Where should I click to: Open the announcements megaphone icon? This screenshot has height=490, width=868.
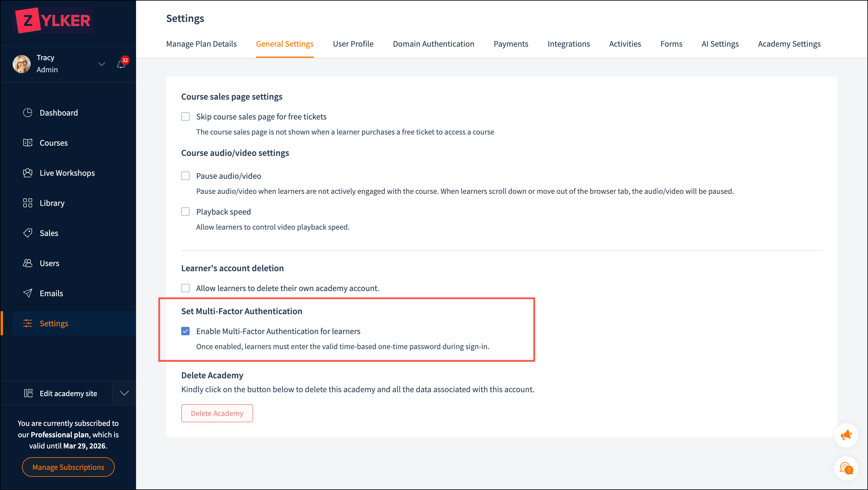click(846, 435)
